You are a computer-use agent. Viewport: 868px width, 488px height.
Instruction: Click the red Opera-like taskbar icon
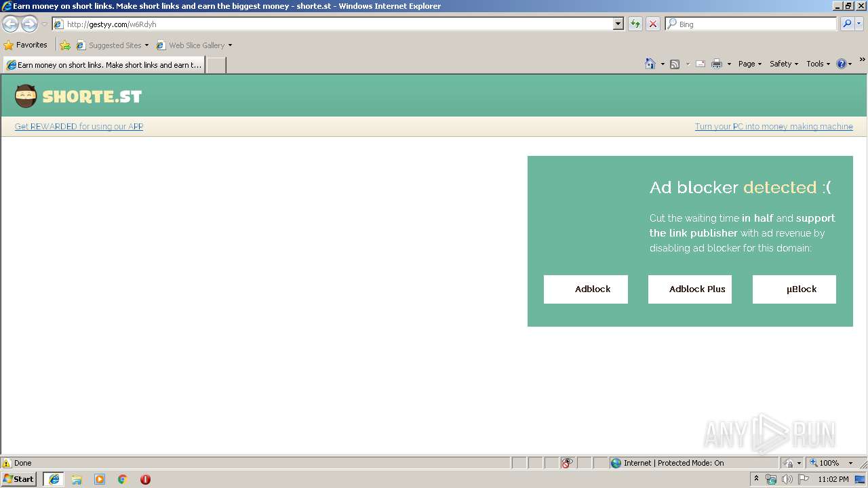(x=145, y=479)
